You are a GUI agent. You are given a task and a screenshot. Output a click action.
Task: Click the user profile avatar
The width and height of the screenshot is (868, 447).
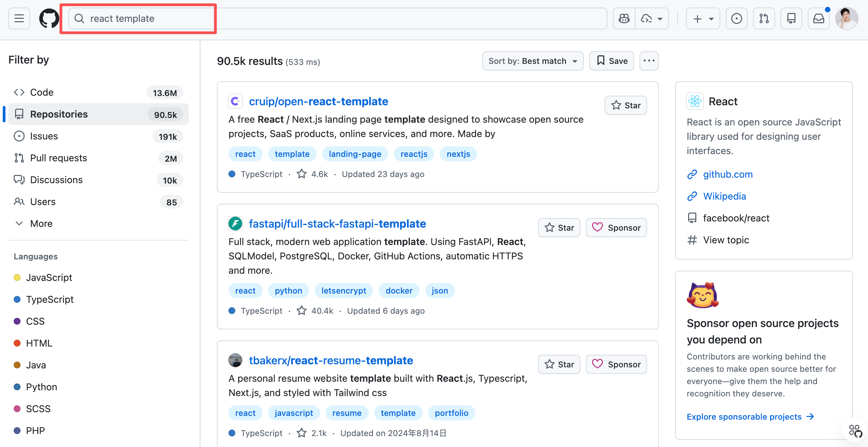846,18
